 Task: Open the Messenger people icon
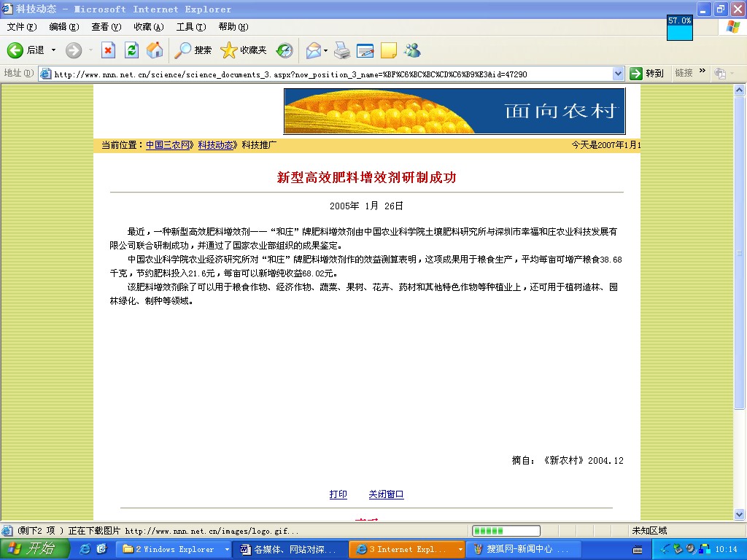coord(413,50)
